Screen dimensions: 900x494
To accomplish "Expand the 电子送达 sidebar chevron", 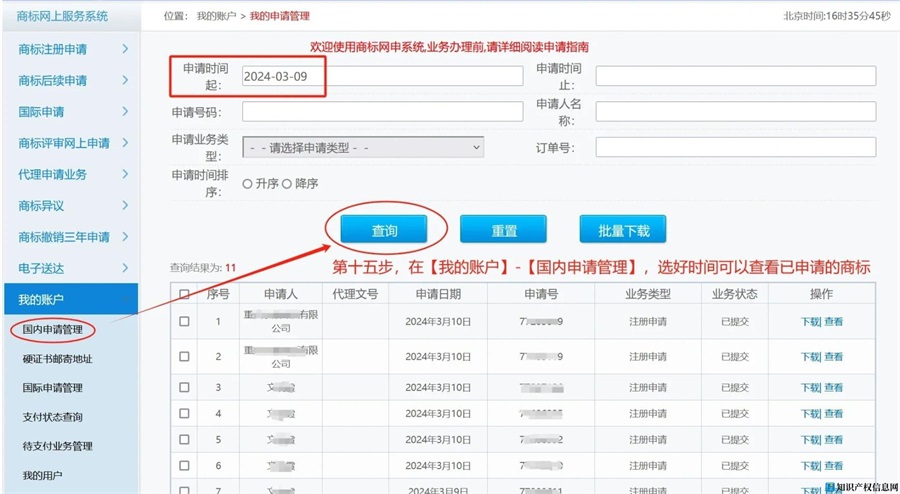I will [124, 268].
